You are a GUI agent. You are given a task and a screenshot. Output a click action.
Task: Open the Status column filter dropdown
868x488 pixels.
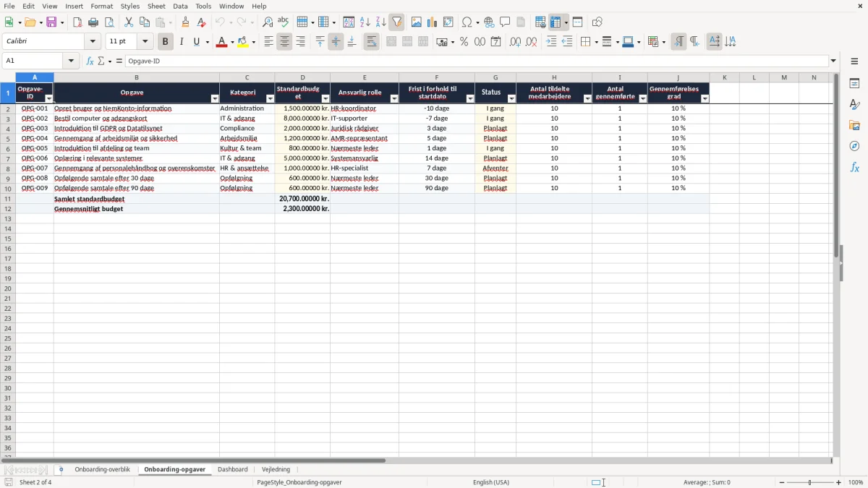point(511,98)
